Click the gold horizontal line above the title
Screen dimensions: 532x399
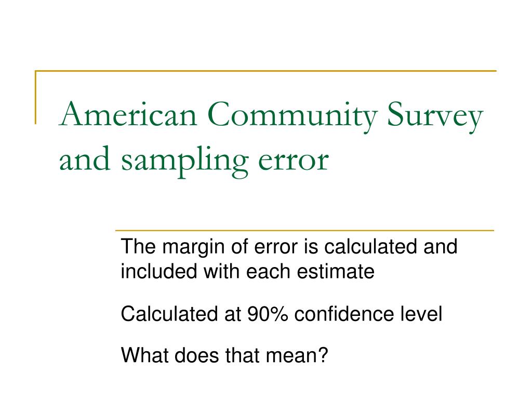pos(265,71)
